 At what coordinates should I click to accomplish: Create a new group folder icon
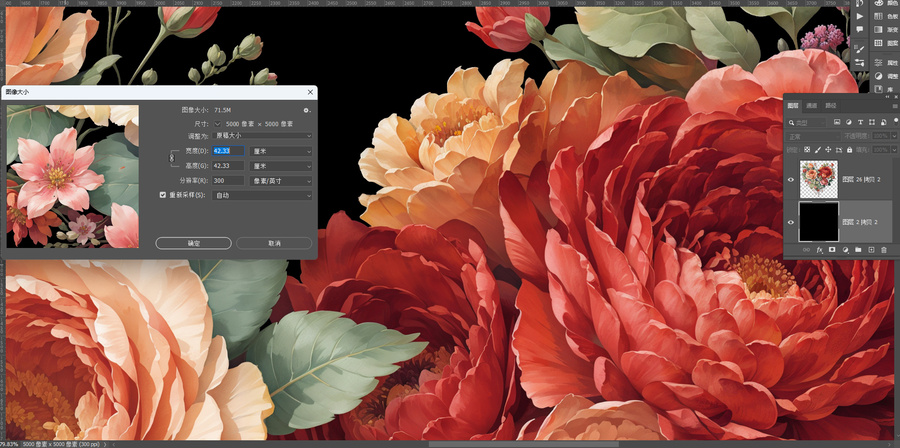(858, 250)
